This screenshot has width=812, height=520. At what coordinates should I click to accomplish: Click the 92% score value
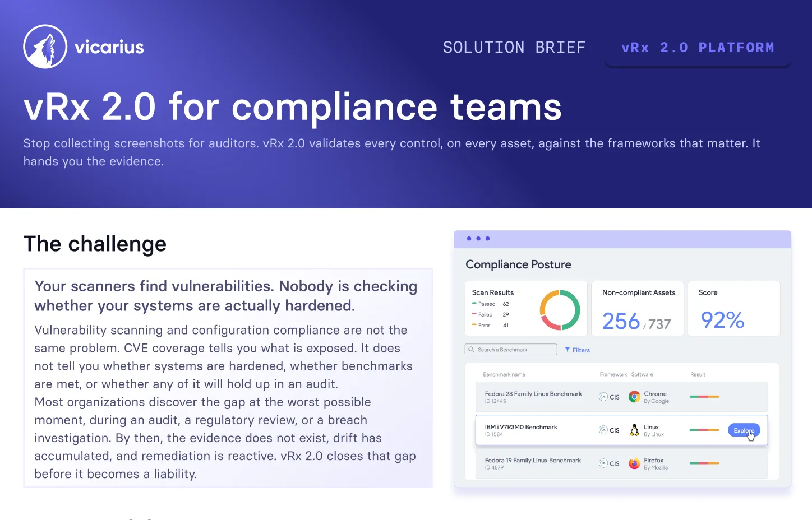click(x=722, y=320)
